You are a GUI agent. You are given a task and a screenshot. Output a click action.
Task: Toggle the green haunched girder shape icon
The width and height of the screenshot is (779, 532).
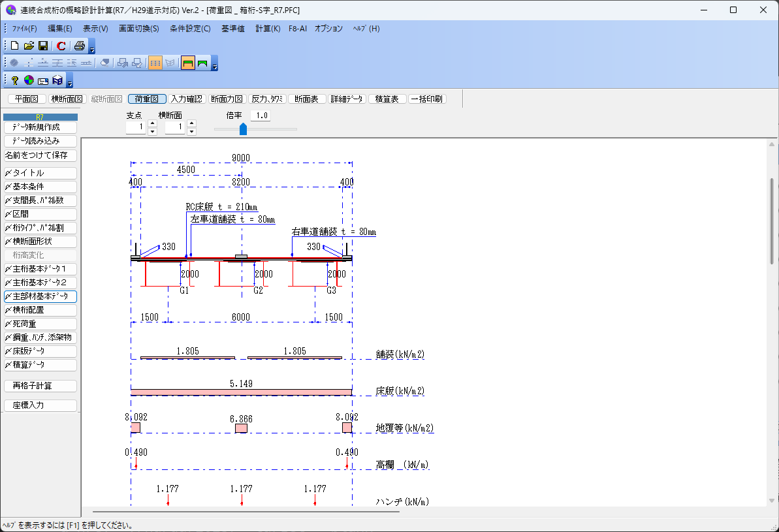click(202, 63)
